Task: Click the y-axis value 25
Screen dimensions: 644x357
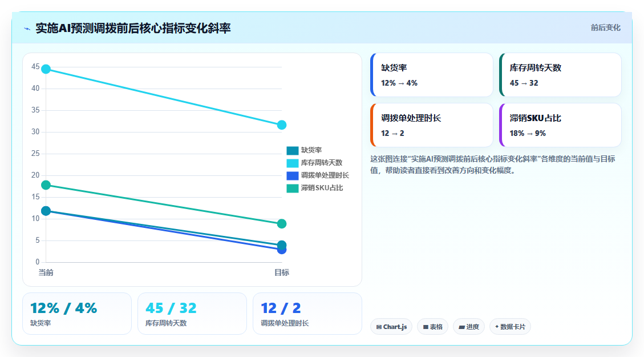Action: pyautogui.click(x=35, y=154)
